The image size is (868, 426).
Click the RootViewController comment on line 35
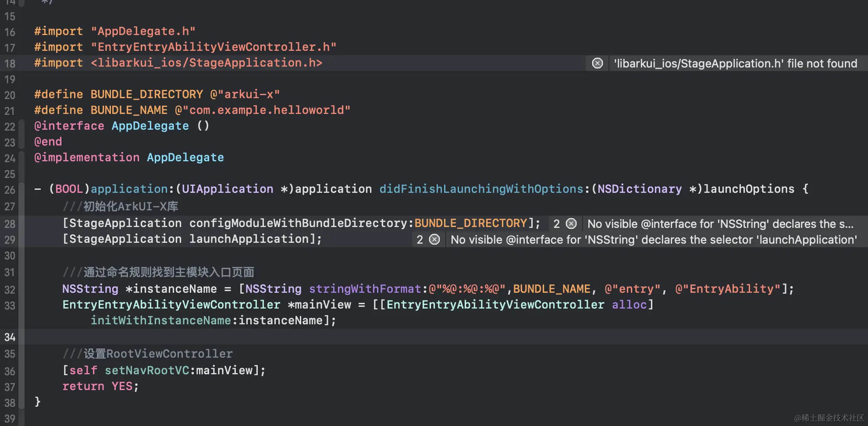(x=147, y=354)
